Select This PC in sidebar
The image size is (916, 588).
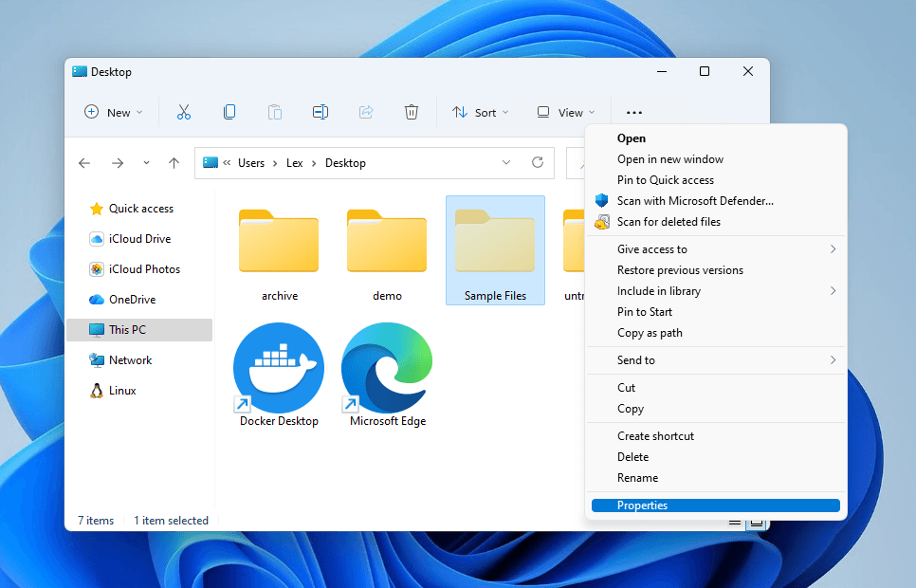[x=139, y=330]
